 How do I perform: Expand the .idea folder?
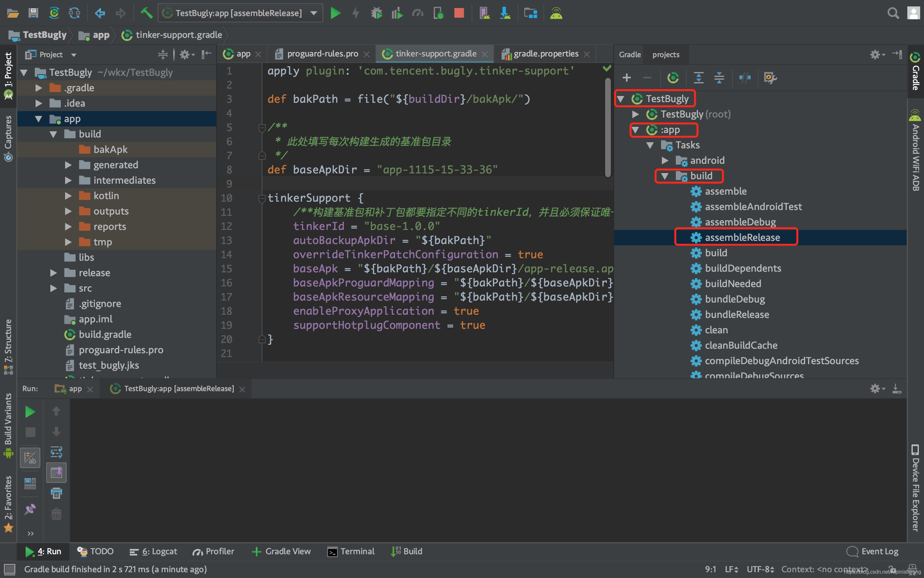[x=38, y=103]
